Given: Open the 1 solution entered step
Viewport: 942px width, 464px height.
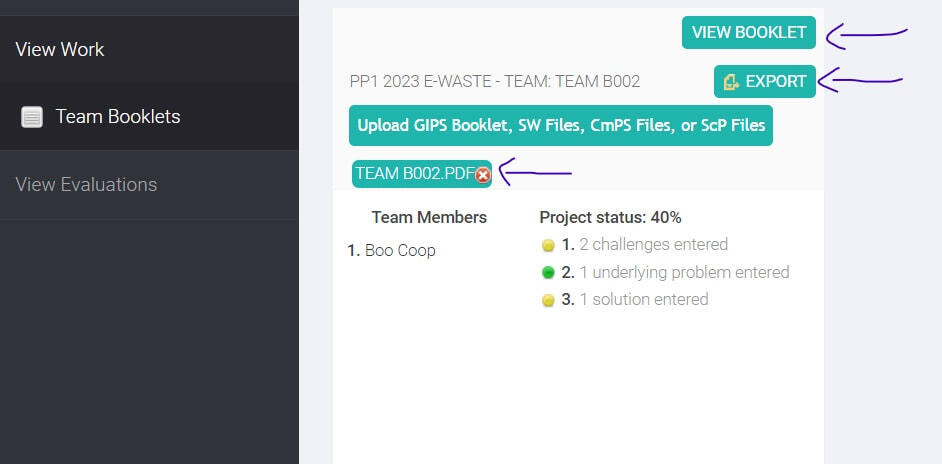Looking at the screenshot, I should click(643, 299).
